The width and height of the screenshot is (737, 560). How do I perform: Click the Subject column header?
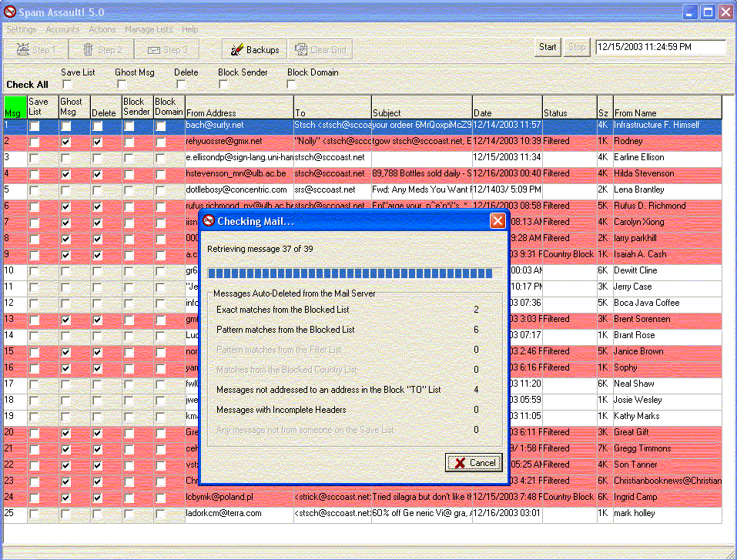[x=421, y=107]
